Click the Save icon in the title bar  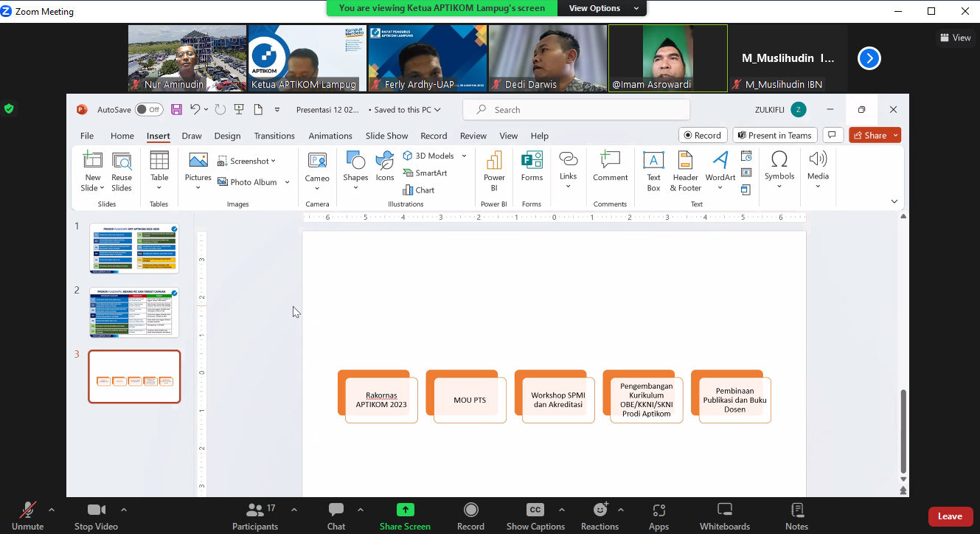(x=176, y=110)
